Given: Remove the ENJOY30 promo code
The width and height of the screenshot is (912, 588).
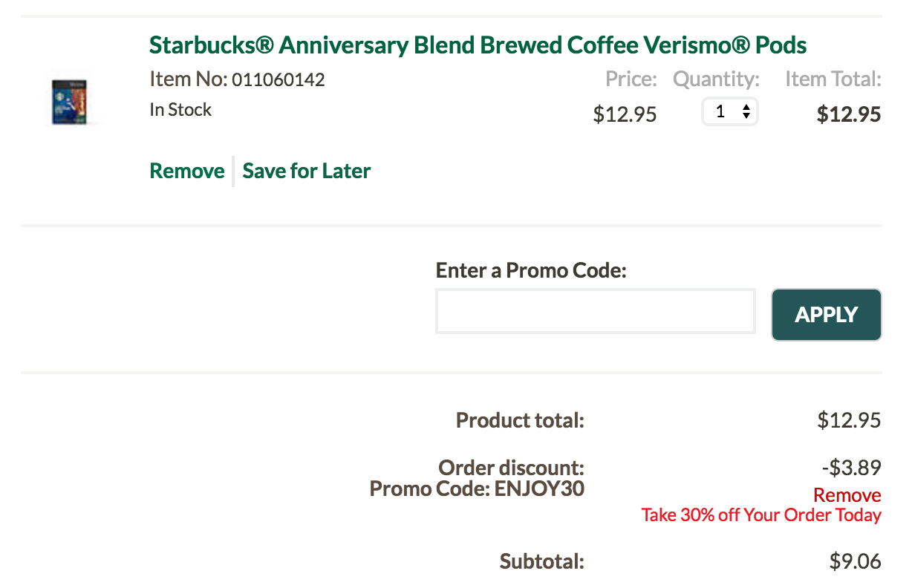Looking at the screenshot, I should 847,494.
